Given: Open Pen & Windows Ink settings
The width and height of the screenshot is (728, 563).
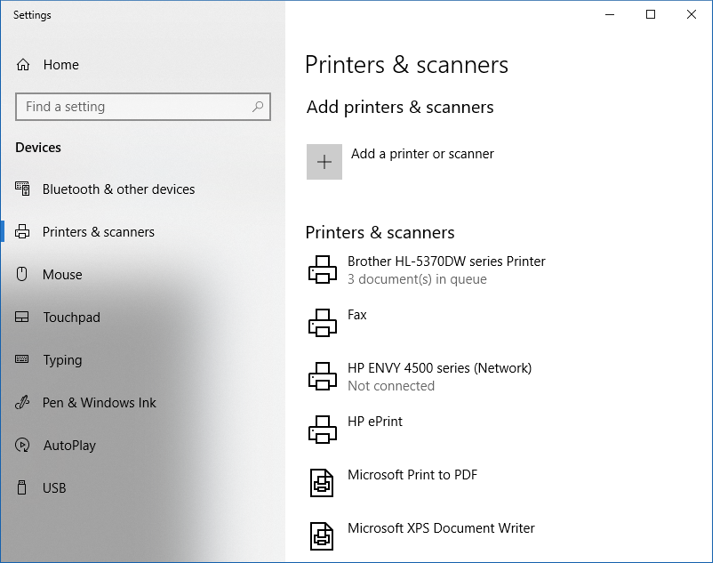Looking at the screenshot, I should coord(99,403).
